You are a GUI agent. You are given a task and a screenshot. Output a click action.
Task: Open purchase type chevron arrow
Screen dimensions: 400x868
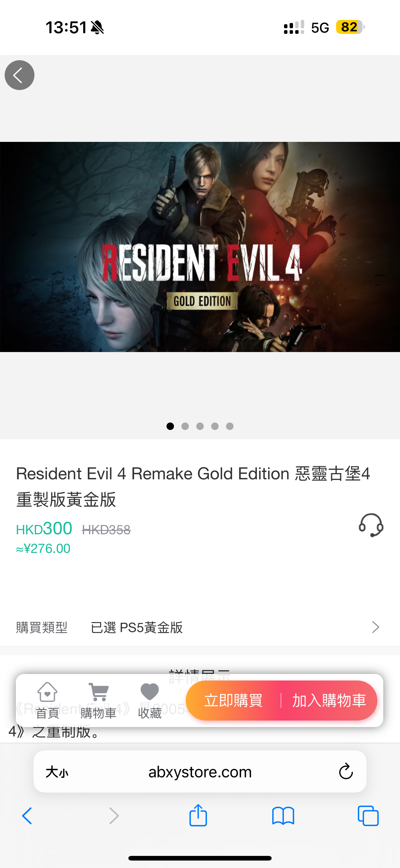pos(376,627)
